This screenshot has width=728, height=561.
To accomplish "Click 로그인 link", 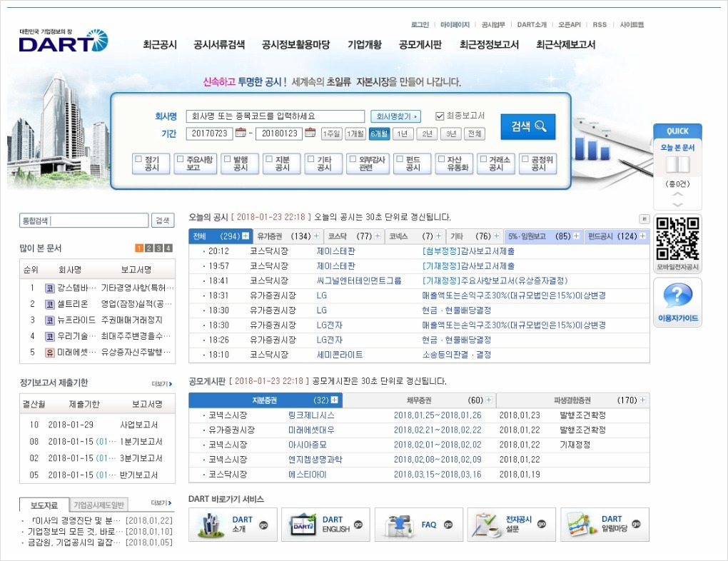I will (420, 24).
